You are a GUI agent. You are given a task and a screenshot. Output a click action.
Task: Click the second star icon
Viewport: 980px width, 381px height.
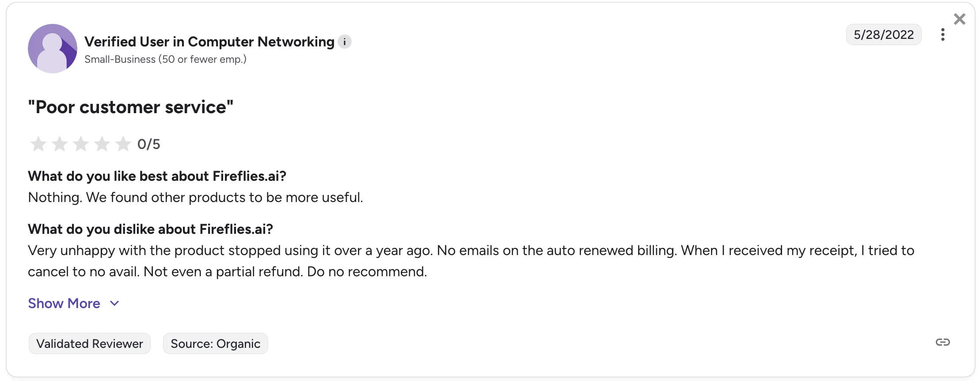pos(60,144)
